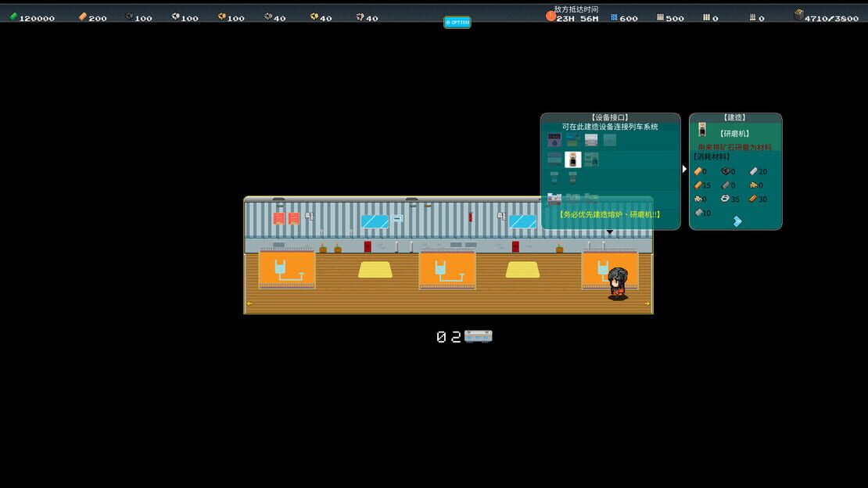
Task: Select the purple machine in the equipment list
Action: [x=554, y=139]
